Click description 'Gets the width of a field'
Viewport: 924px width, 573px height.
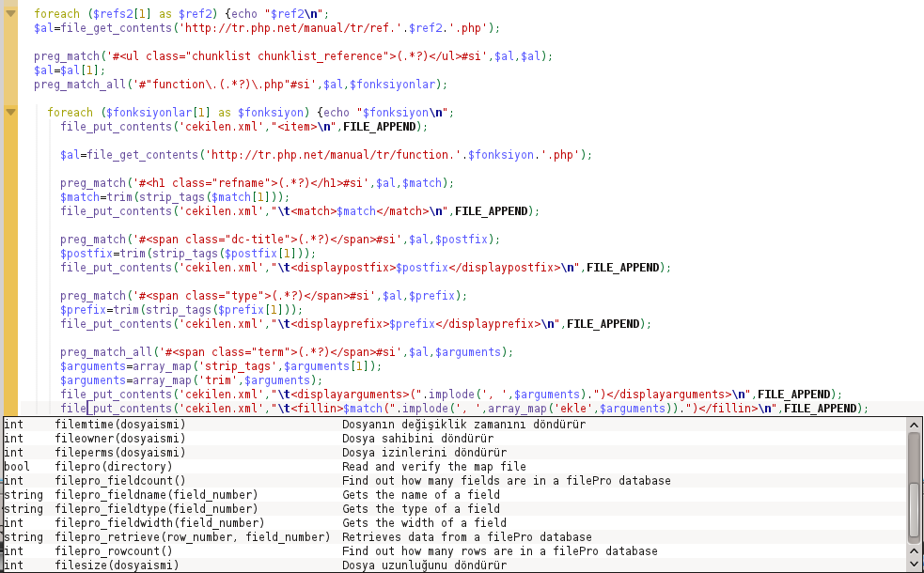point(424,523)
